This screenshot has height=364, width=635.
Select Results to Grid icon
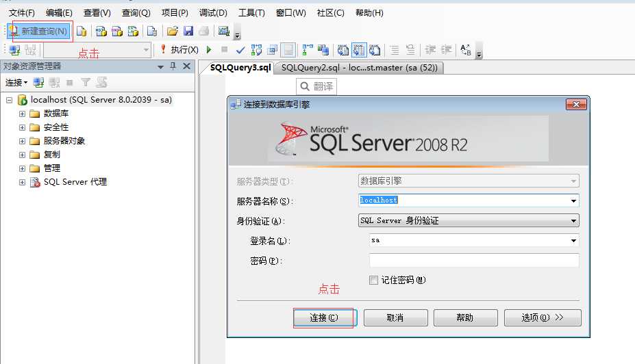point(359,50)
